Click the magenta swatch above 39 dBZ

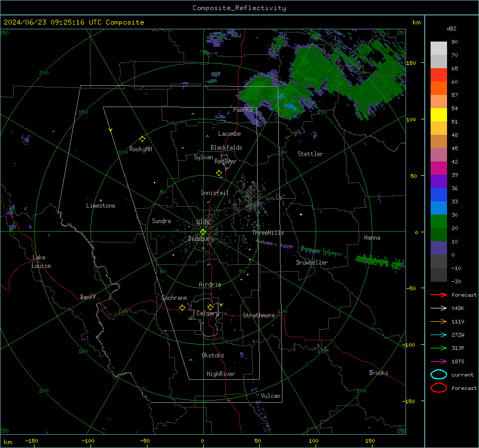click(x=439, y=168)
